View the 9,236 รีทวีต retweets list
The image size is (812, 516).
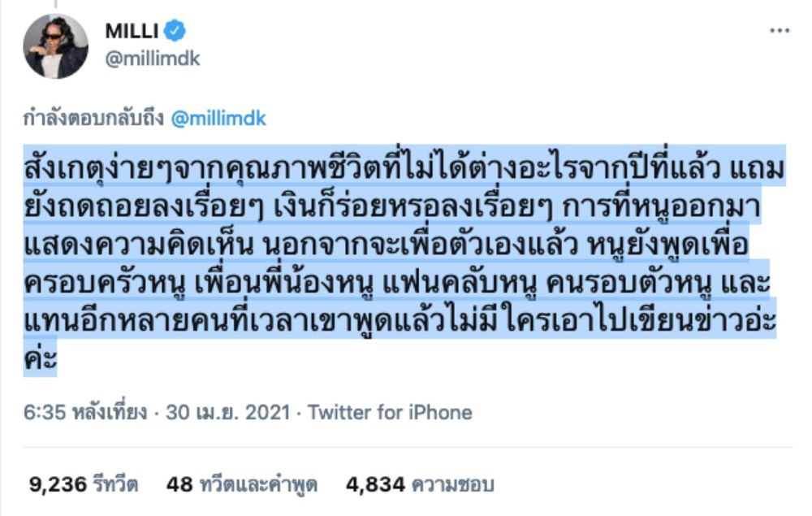(84, 484)
